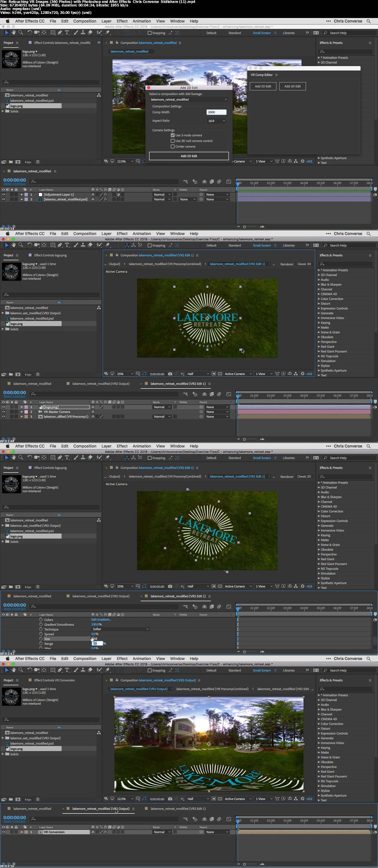Toggle the Range property stopwatch
378x868 pixels.
(41, 644)
